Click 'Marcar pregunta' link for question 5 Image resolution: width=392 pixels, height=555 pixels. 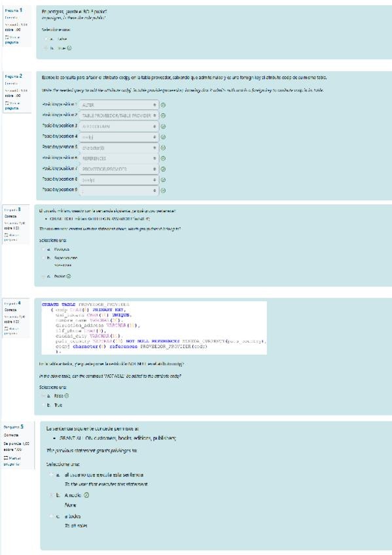[12, 461]
